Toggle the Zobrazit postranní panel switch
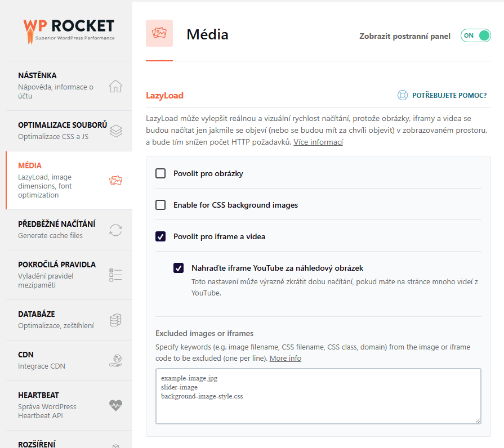504x448 pixels. click(475, 35)
